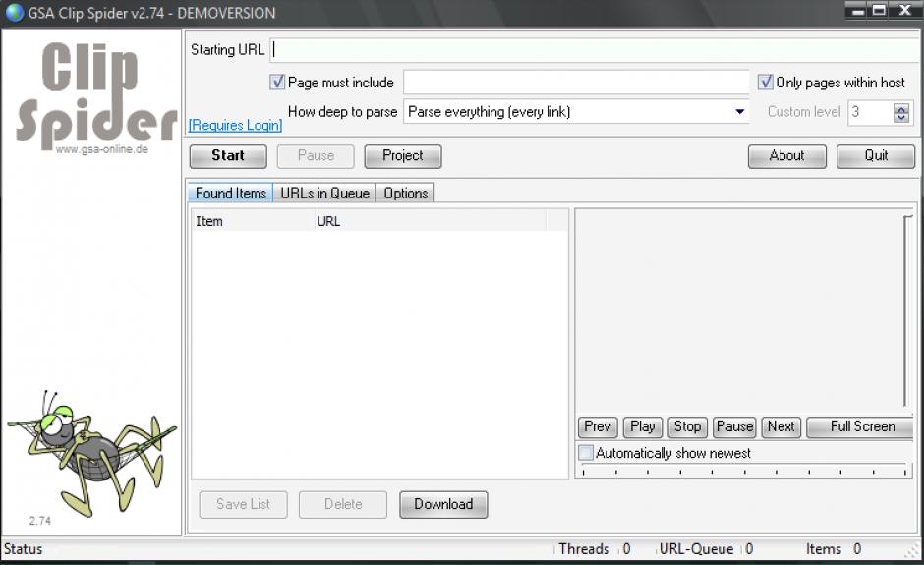Switch to the Found Items tab

click(x=230, y=193)
